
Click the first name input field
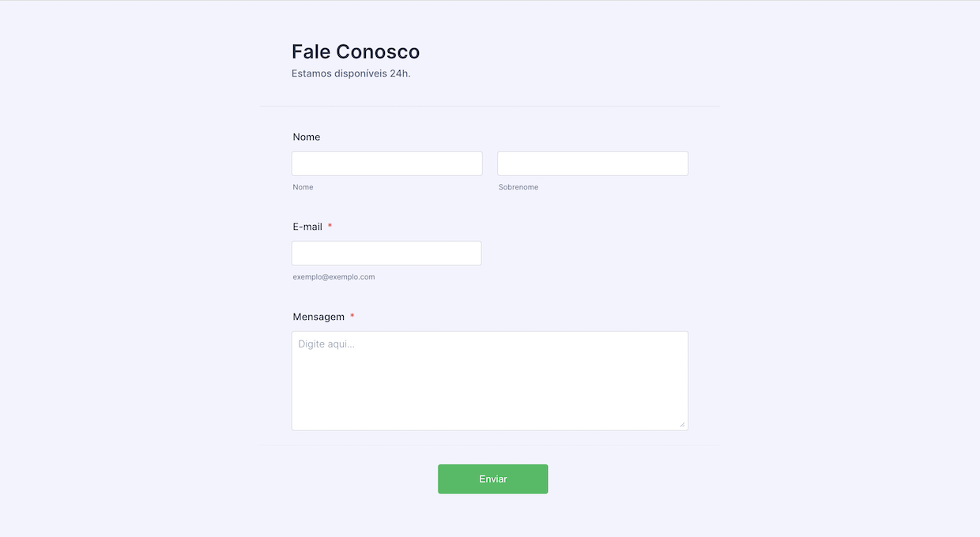click(x=386, y=163)
